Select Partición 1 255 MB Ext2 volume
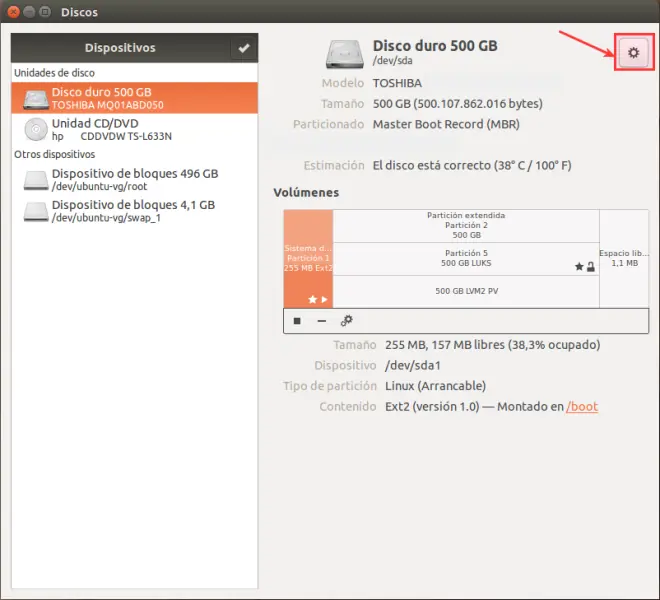This screenshot has width=660, height=600. tap(309, 259)
